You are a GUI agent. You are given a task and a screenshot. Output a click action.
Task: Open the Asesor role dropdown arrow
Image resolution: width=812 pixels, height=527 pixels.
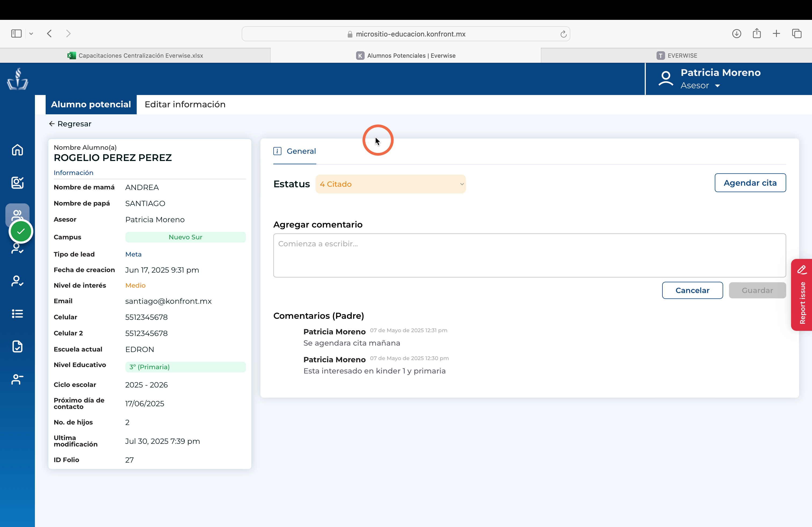point(717,86)
